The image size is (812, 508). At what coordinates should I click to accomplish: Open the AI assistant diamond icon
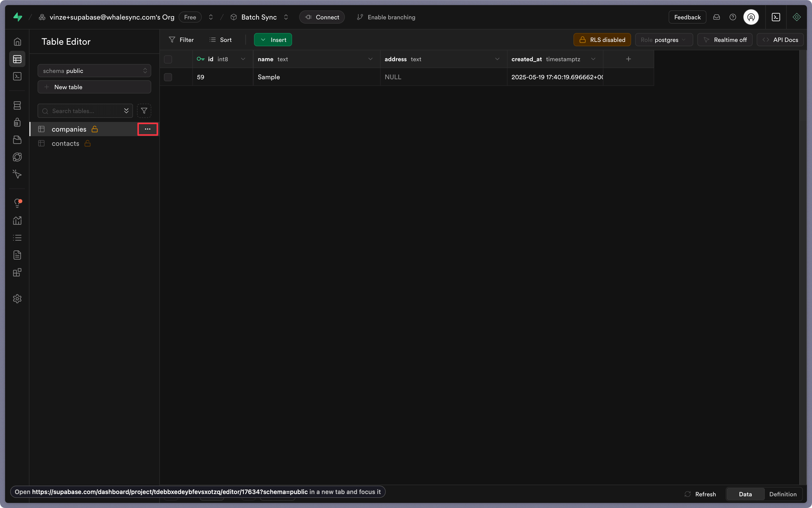[797, 17]
